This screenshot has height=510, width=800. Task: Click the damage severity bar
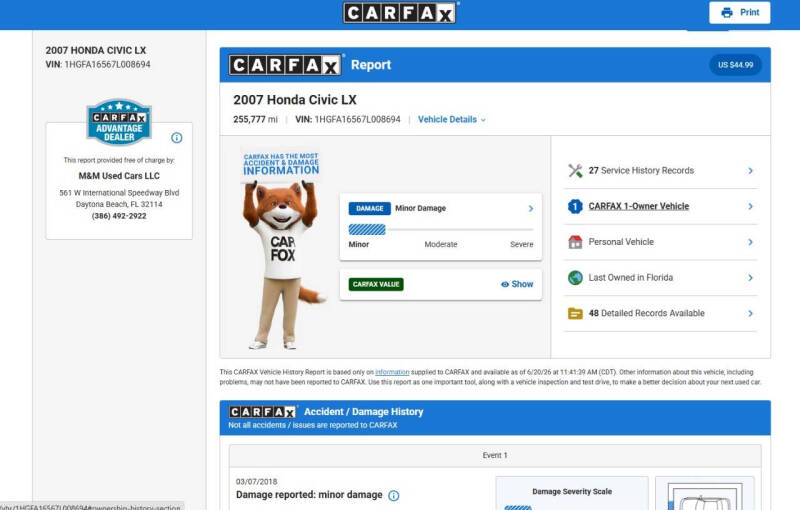click(441, 230)
